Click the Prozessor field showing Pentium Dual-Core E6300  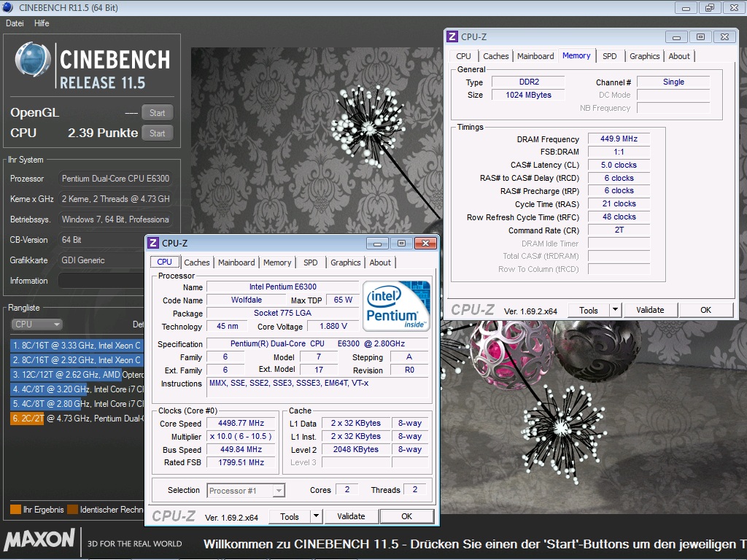click(x=115, y=179)
